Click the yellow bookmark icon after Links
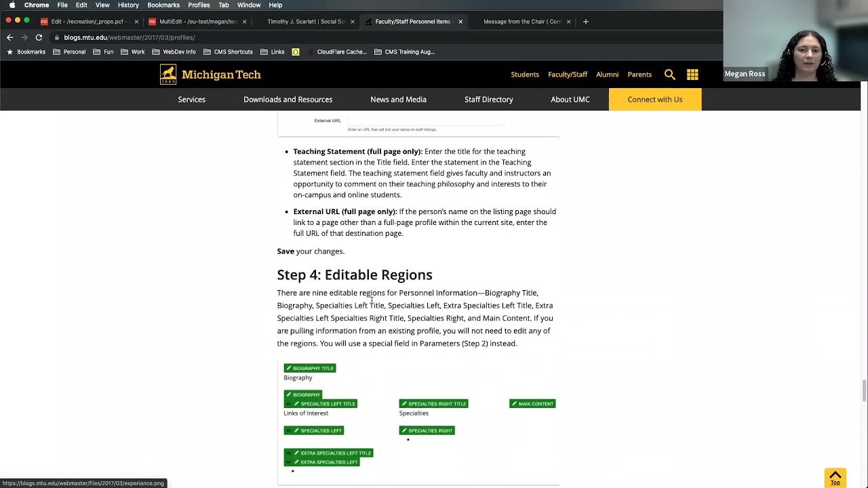This screenshot has width=868, height=488. [296, 52]
